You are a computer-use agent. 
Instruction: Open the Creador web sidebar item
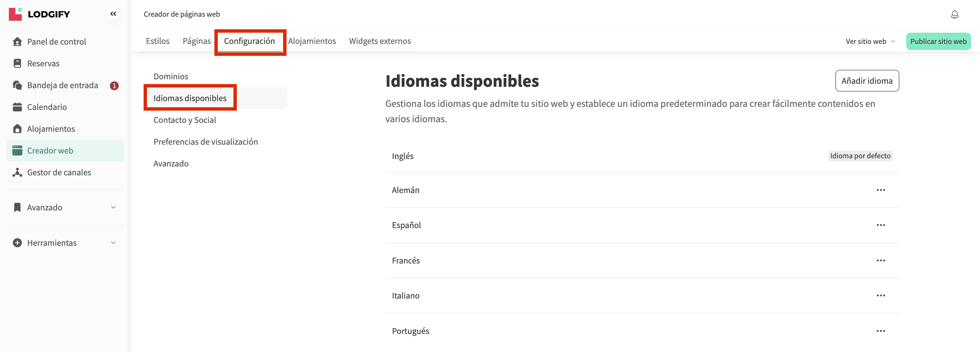pyautogui.click(x=50, y=151)
